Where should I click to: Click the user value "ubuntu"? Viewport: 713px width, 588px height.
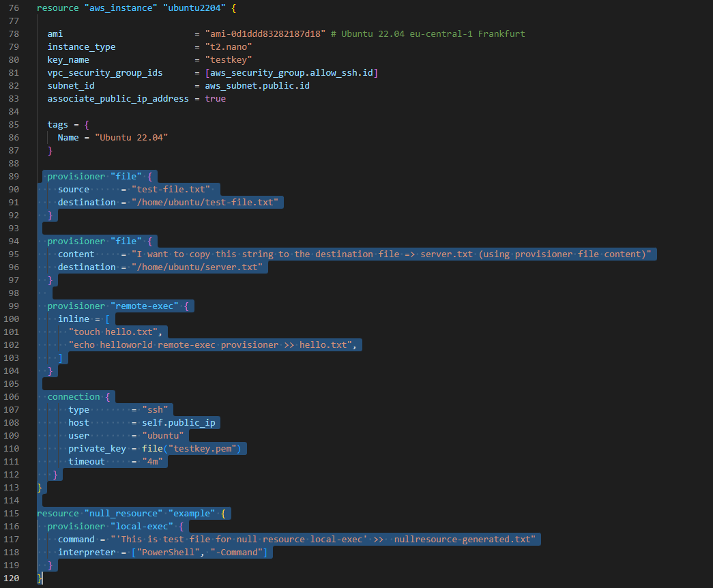(163, 436)
